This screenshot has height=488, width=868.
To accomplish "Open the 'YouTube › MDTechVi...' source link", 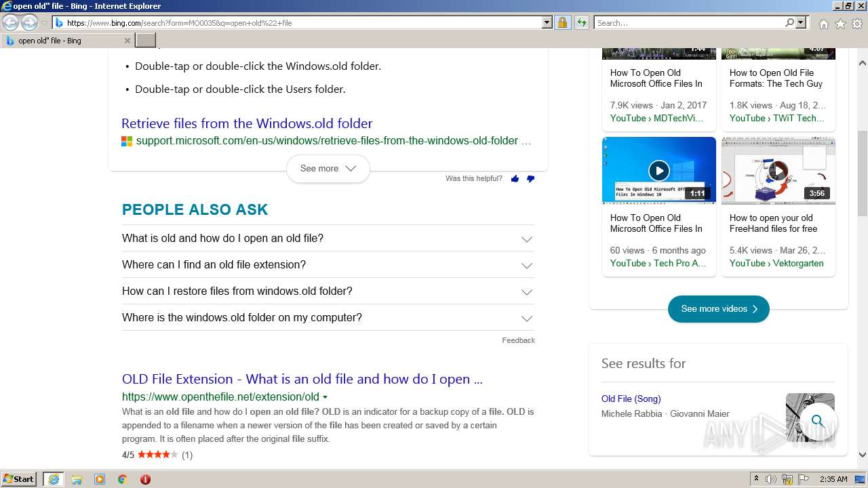I will pyautogui.click(x=656, y=118).
